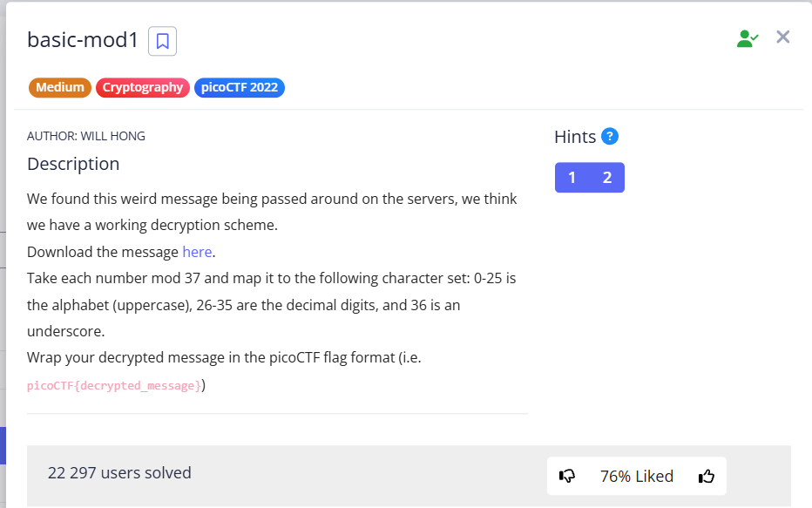This screenshot has width=812, height=508.
Task: Click the 22 297 users solved count
Action: [119, 473]
